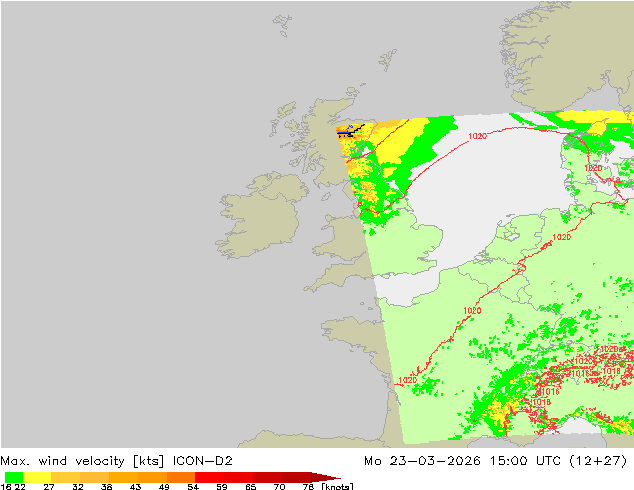Click the 'Max. wind velocity [kts]' title text

[82, 461]
